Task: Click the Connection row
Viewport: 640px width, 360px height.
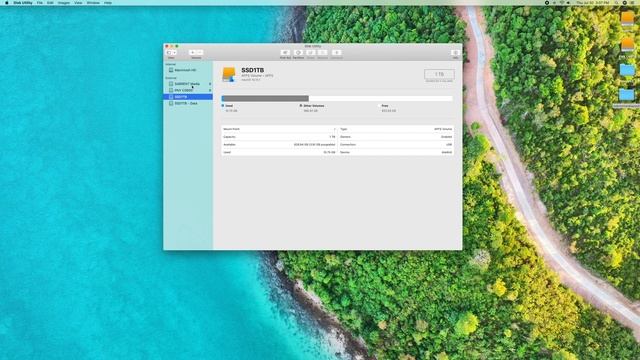Action: tap(396, 144)
